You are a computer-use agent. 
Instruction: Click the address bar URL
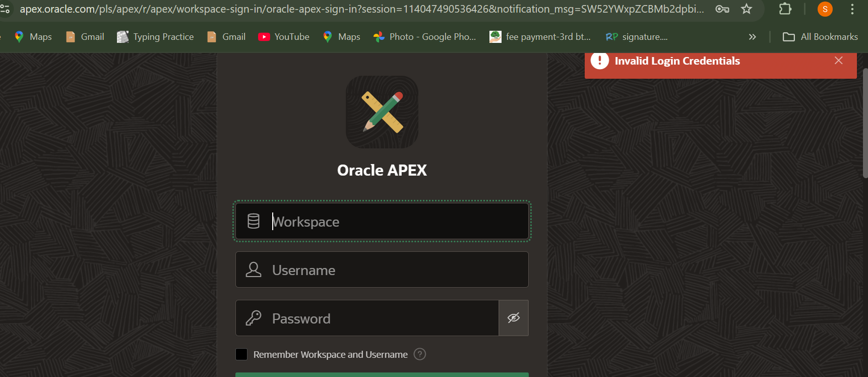362,9
